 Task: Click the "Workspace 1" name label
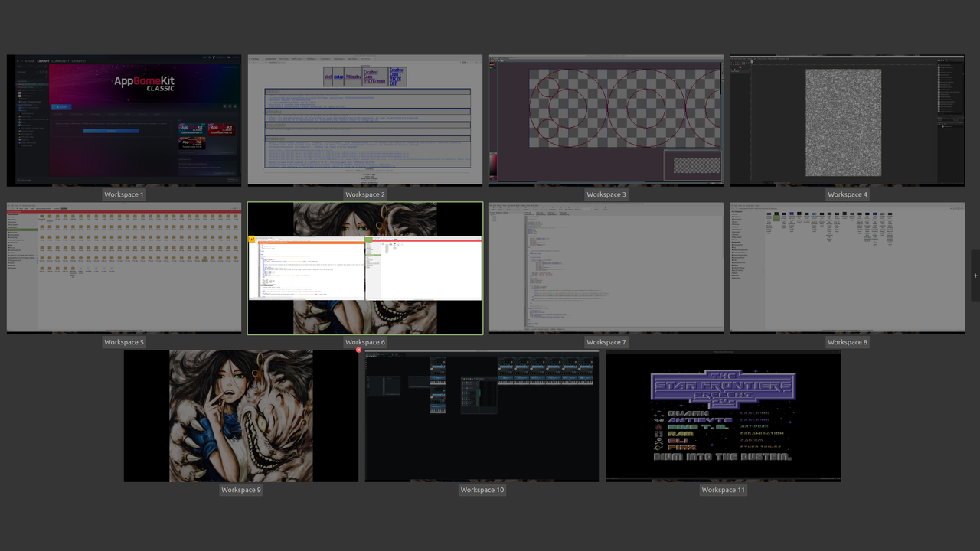point(124,194)
